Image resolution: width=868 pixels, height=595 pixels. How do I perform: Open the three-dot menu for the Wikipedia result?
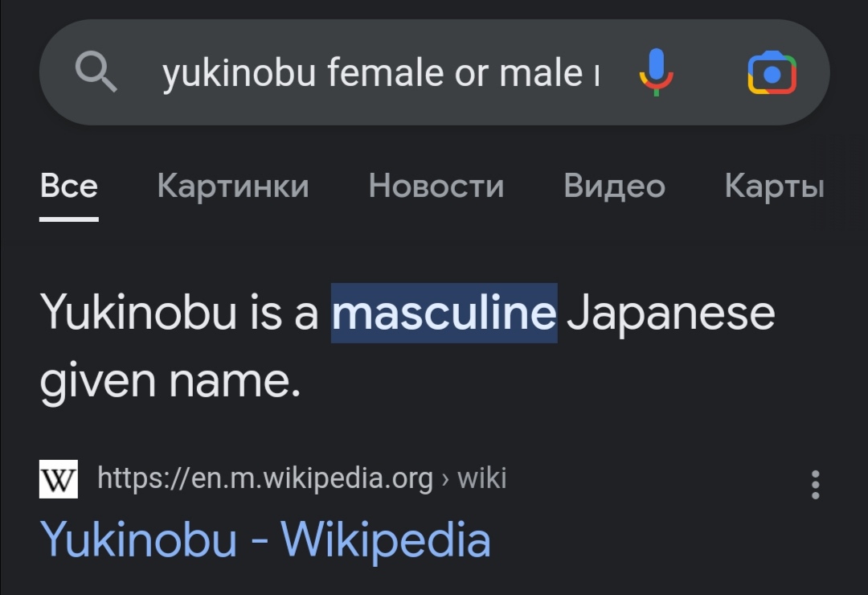click(x=815, y=485)
